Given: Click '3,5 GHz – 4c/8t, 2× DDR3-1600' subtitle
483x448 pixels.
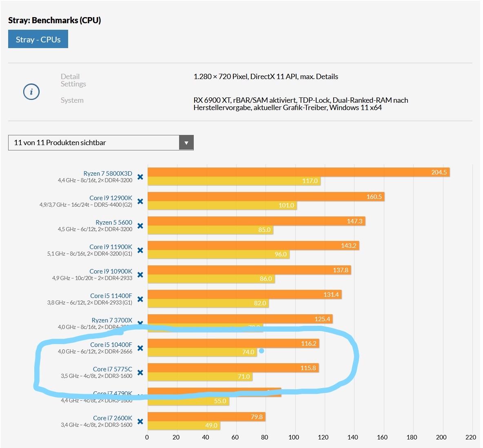Looking at the screenshot, I should tap(97, 375).
